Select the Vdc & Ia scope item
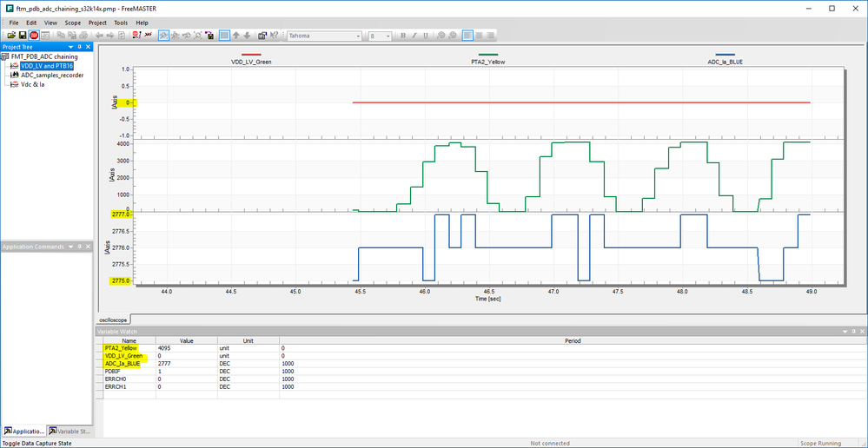 (x=33, y=84)
